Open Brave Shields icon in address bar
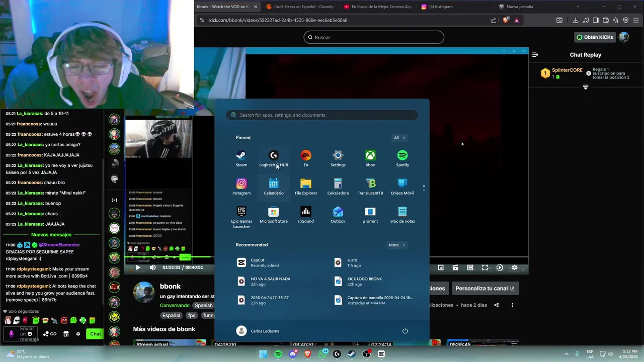Image resolution: width=644 pixels, height=362 pixels. pos(506,20)
